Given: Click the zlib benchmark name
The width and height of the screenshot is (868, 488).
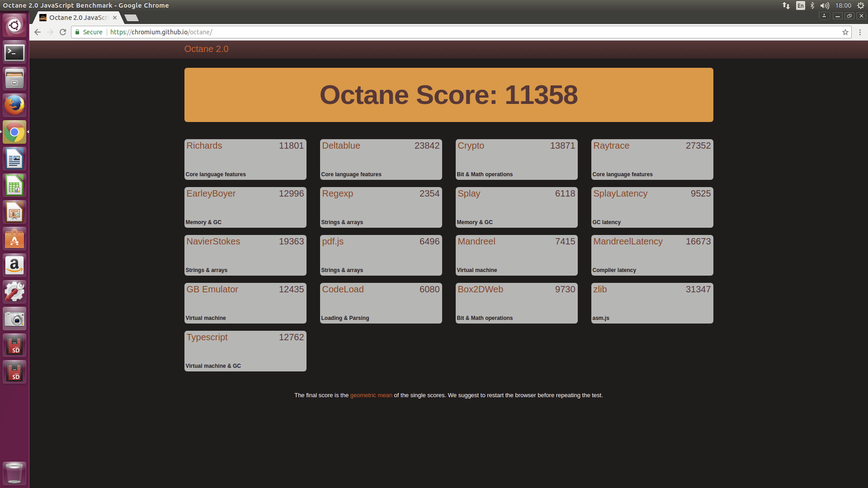Looking at the screenshot, I should pyautogui.click(x=600, y=289).
